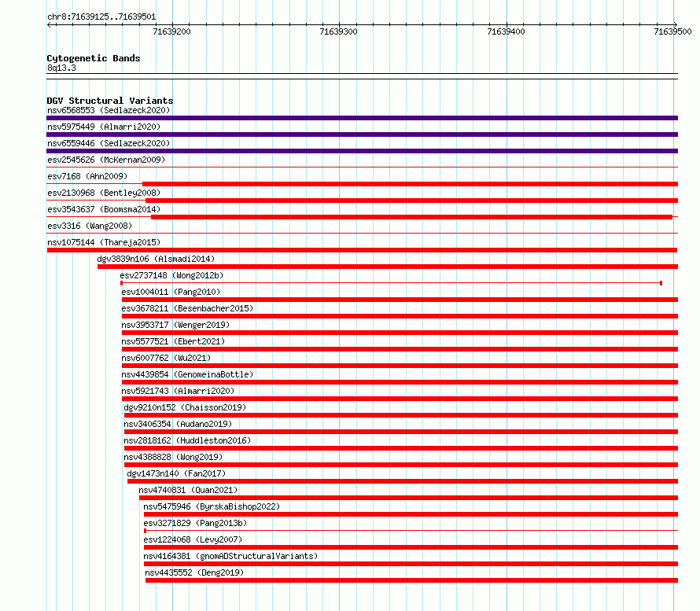Click the black cytogenetic band bar for 8q13.3
700x611 pixels.
(362, 76)
